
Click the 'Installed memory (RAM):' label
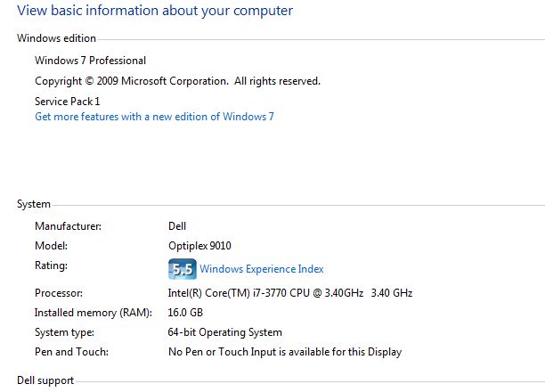pyautogui.click(x=94, y=313)
